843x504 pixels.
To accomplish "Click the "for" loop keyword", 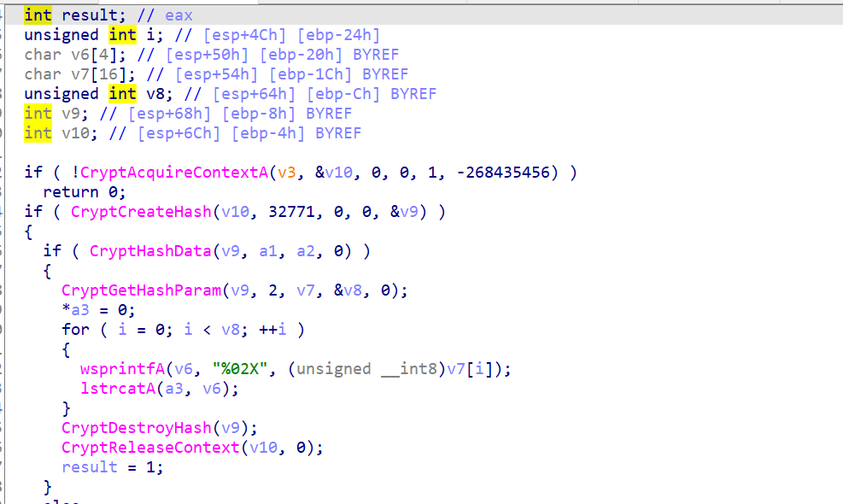I will pyautogui.click(x=75, y=330).
